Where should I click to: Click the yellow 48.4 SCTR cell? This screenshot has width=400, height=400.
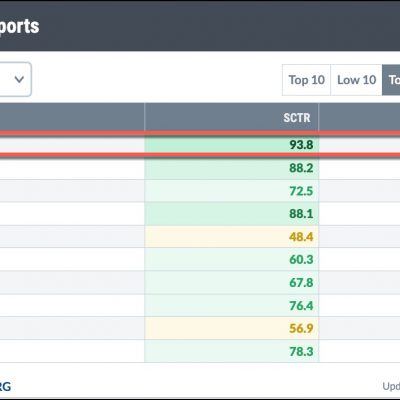point(232,237)
